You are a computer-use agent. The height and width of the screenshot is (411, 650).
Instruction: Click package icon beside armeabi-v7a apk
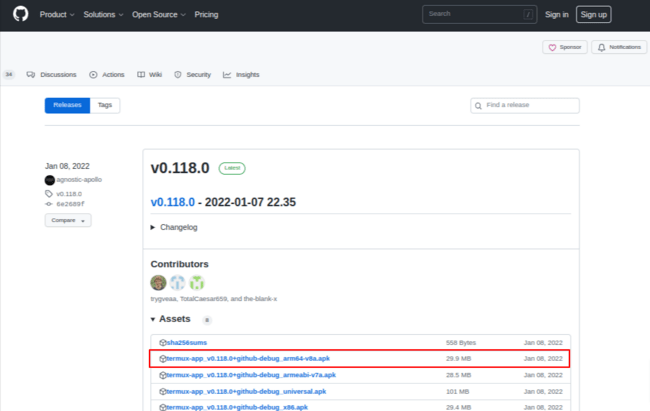click(163, 375)
